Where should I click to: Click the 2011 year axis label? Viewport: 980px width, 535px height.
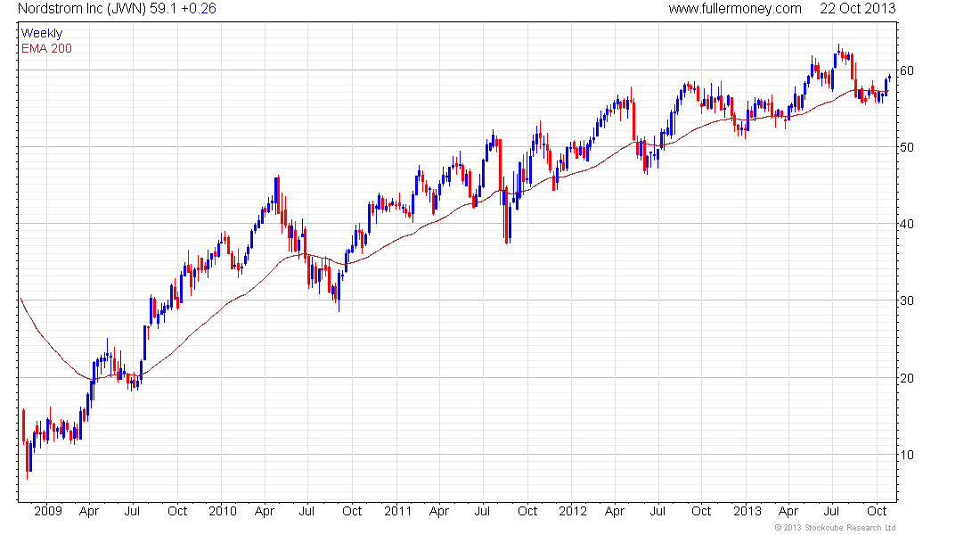(x=397, y=511)
